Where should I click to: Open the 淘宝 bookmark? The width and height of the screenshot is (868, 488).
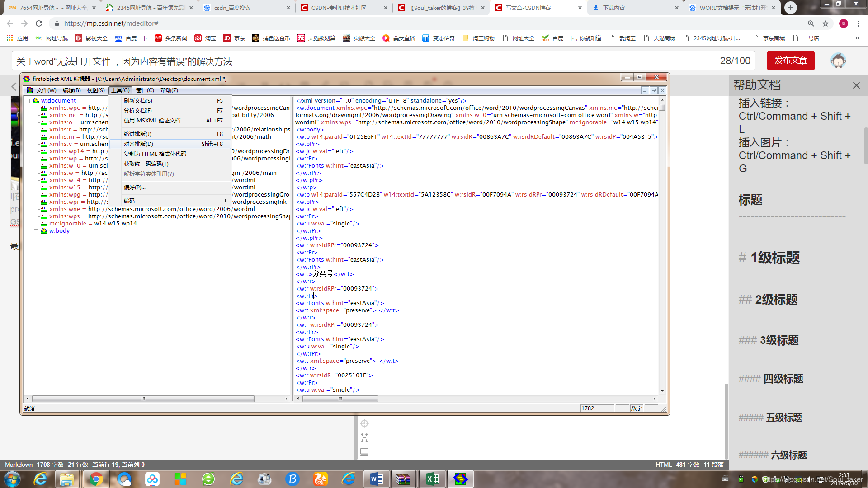pos(205,38)
